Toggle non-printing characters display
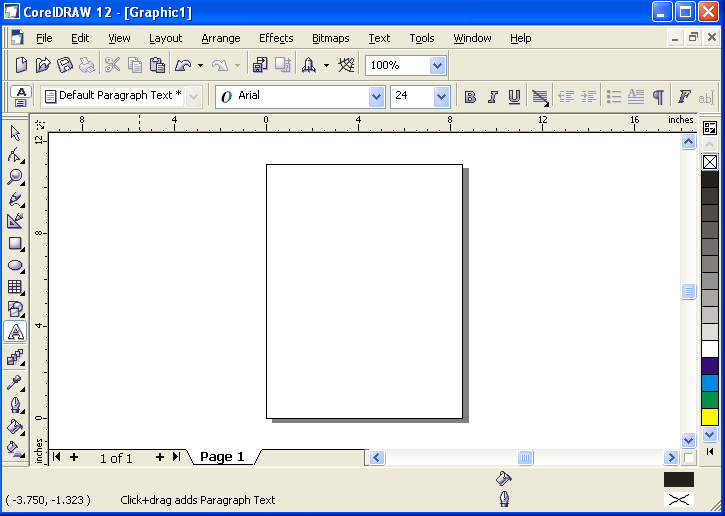The width and height of the screenshot is (725, 516). (658, 97)
